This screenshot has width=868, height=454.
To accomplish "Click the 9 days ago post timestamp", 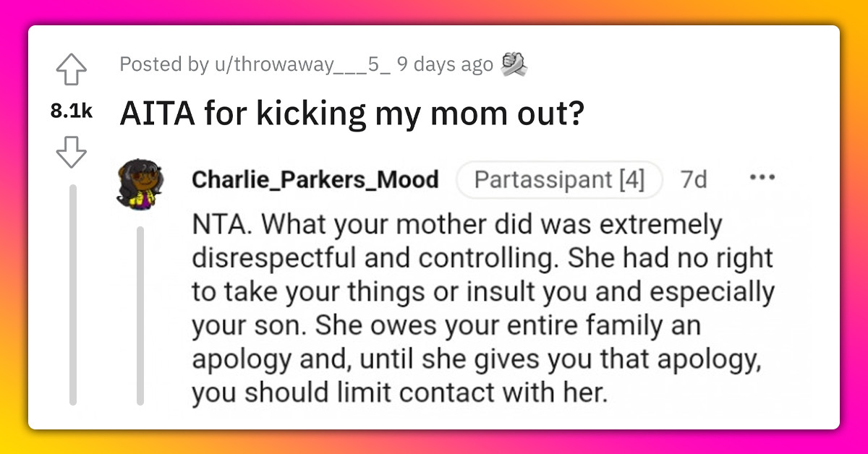I will coord(443,64).
